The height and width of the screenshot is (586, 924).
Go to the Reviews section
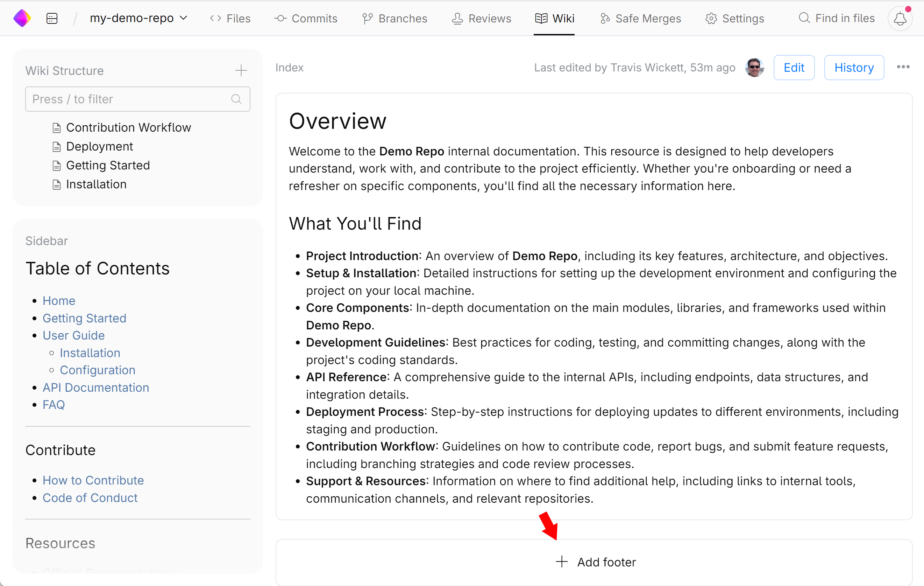pos(481,18)
